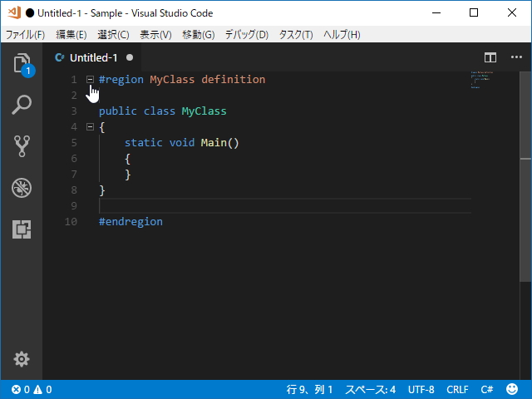Click '#region MyClass definition' text

point(182,80)
